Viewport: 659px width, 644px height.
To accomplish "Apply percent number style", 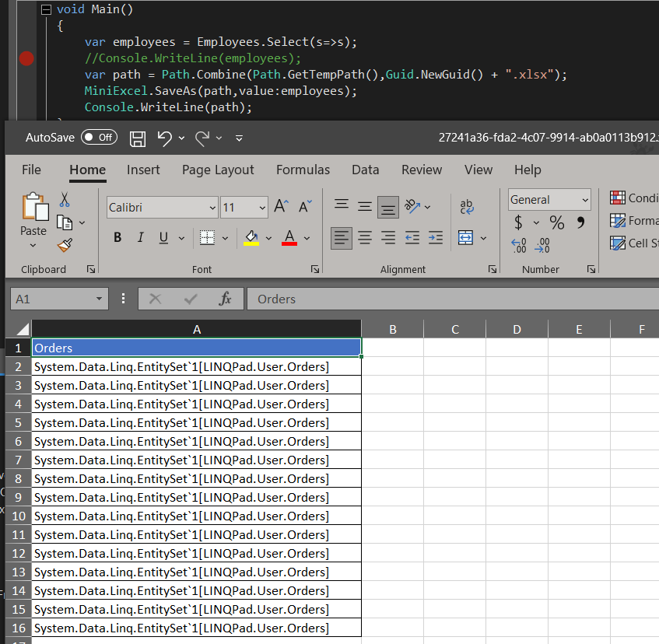I will pyautogui.click(x=557, y=223).
